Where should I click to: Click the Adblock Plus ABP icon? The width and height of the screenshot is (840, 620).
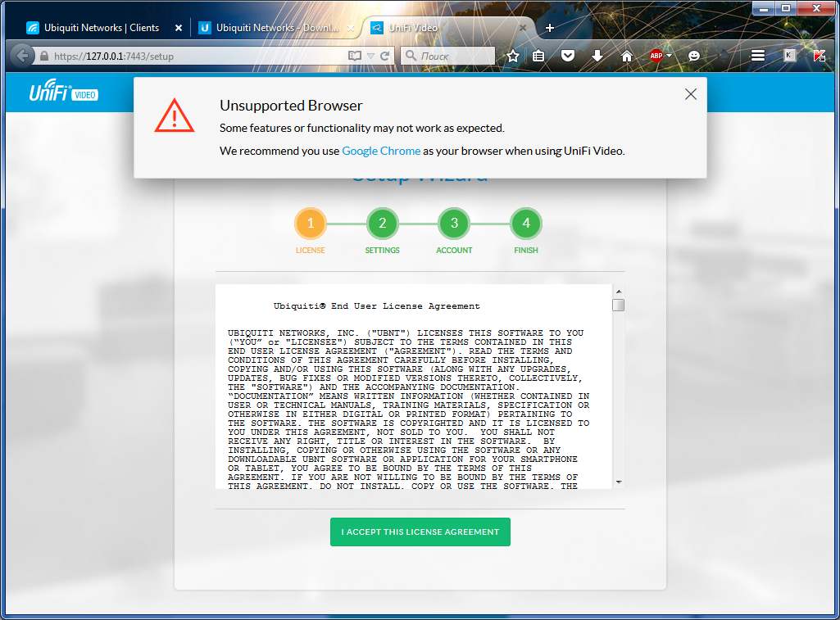pyautogui.click(x=656, y=56)
